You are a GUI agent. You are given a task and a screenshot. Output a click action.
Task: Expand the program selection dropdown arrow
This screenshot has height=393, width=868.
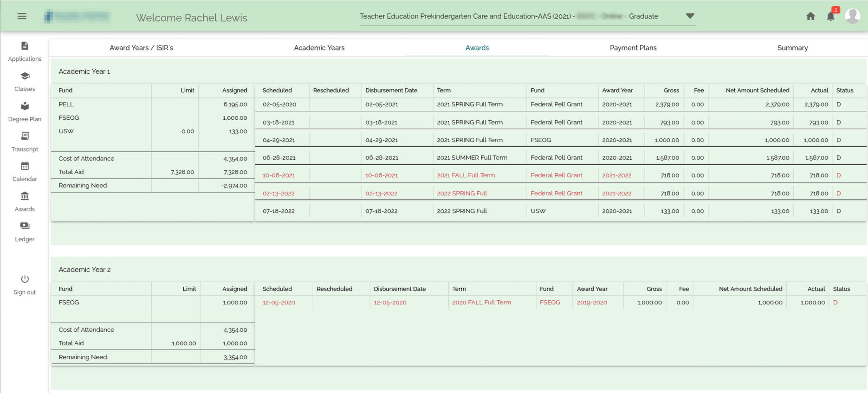pyautogui.click(x=690, y=16)
